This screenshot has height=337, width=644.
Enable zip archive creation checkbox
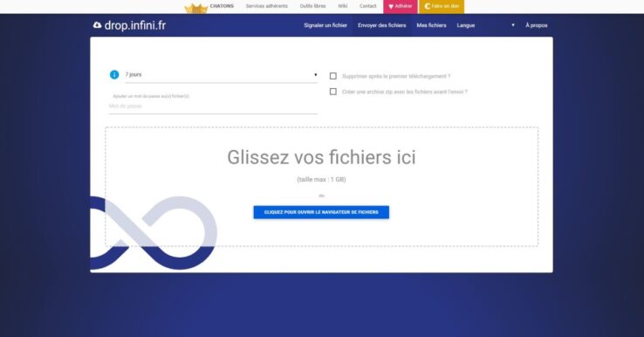point(333,92)
